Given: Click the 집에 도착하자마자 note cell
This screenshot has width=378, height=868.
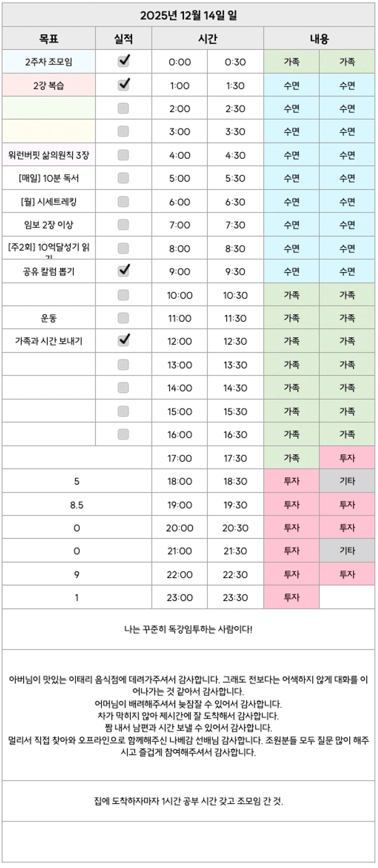Looking at the screenshot, I should (x=188, y=801).
